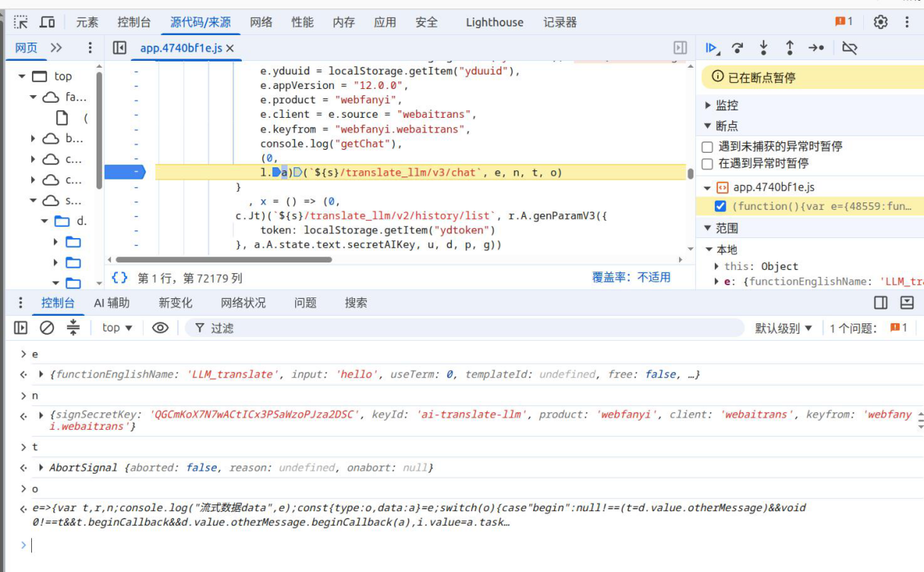This screenshot has height=572, width=924.
Task: Open What's new (新变化) drawer tab
Action: pyautogui.click(x=176, y=303)
